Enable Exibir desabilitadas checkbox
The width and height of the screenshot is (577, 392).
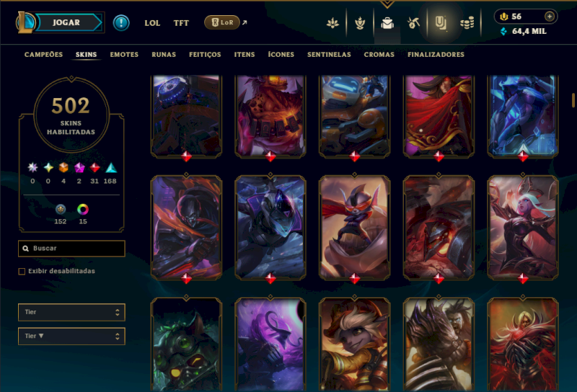22,272
